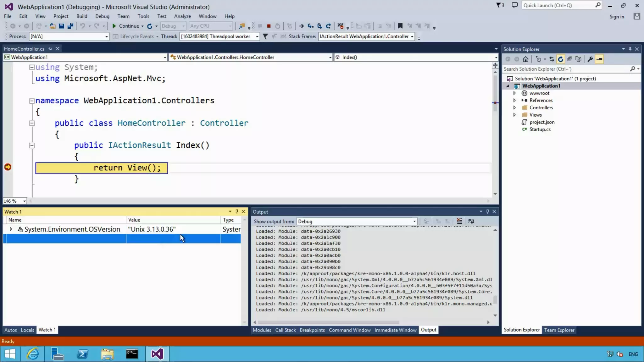Click Pending Changes Filter clock icon
644x362 pixels.
[x=538, y=59]
